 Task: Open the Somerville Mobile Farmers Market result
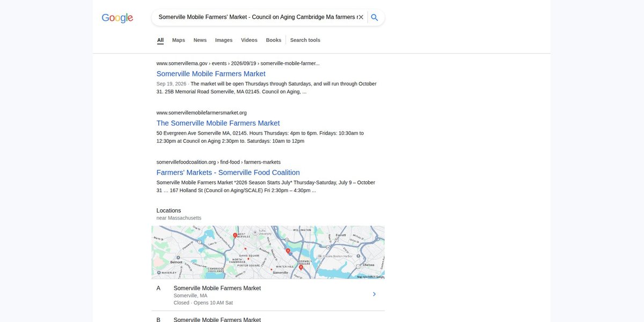pyautogui.click(x=211, y=74)
